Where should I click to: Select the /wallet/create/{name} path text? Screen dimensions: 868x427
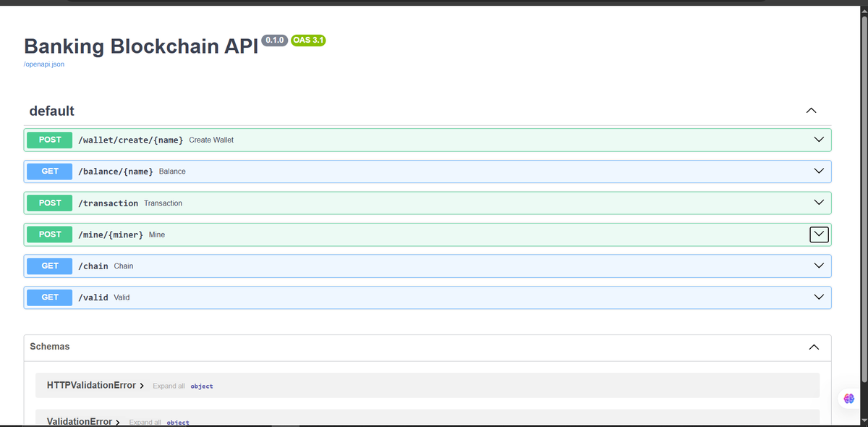pos(131,140)
